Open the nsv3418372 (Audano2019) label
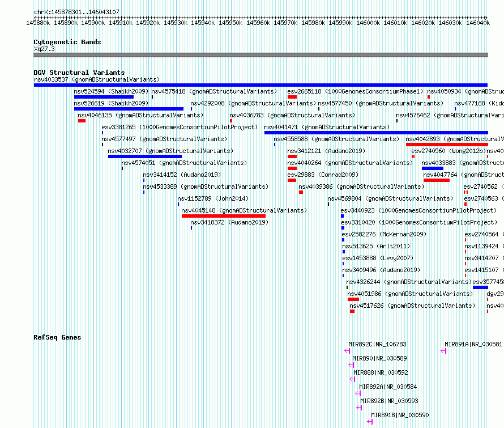 click(229, 222)
